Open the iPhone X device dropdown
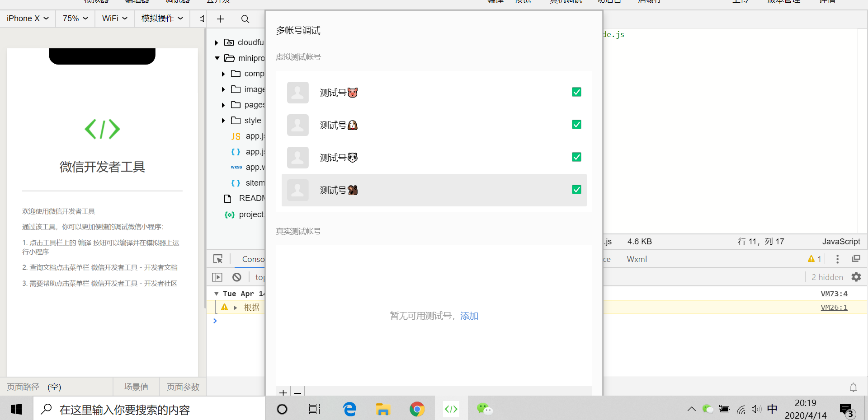 tap(28, 19)
